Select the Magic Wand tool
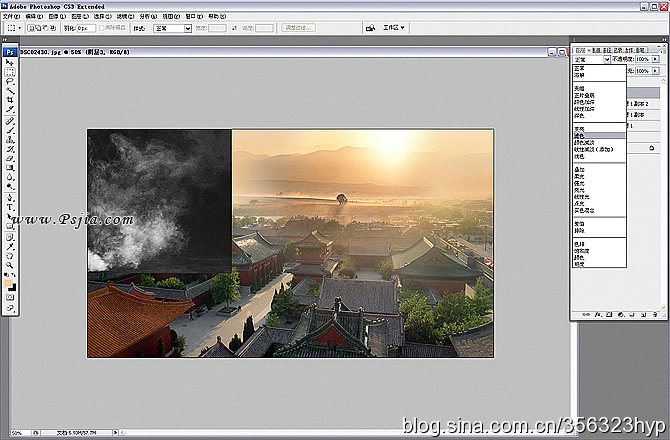 [10, 91]
